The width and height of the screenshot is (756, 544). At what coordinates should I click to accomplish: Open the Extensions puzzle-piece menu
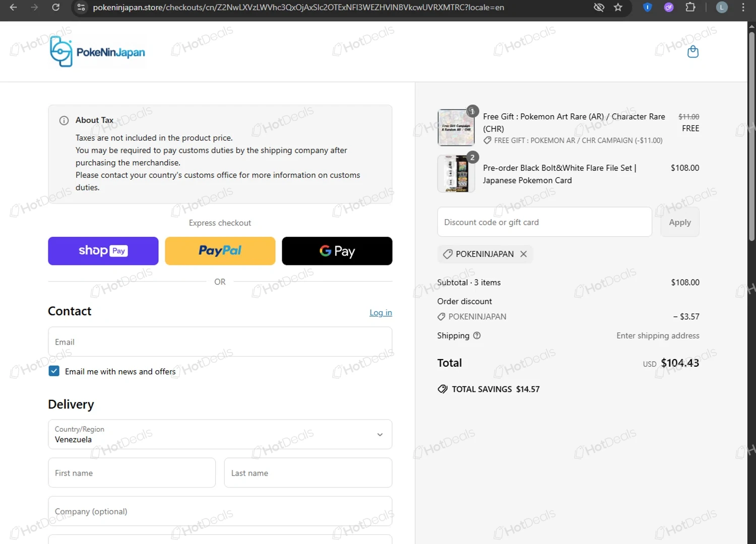tap(690, 8)
